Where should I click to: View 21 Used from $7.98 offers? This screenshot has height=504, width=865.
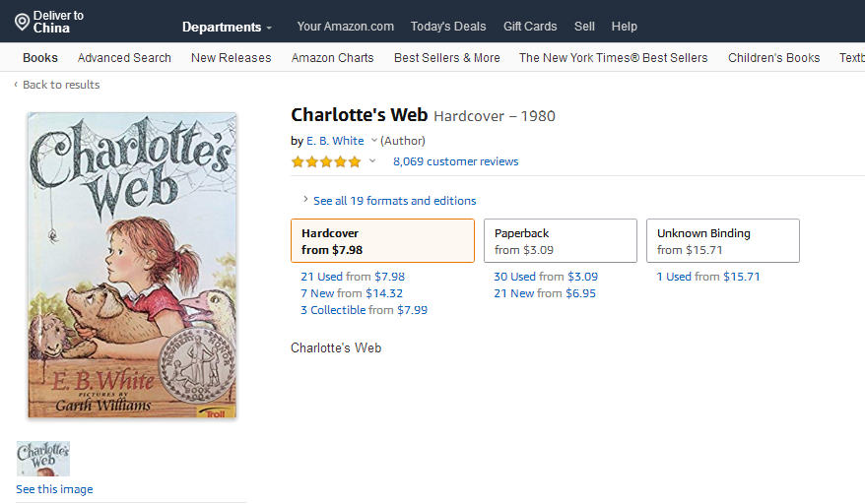click(x=353, y=277)
